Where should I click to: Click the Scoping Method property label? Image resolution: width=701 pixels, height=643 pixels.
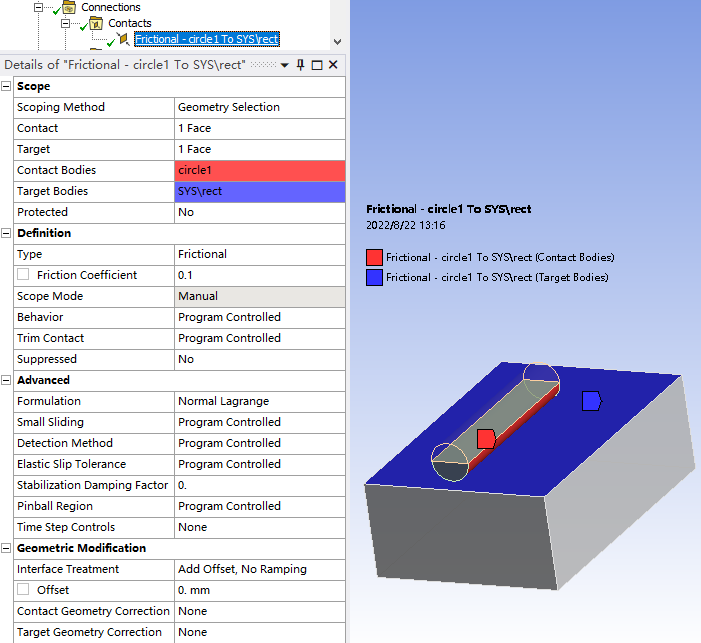(61, 107)
